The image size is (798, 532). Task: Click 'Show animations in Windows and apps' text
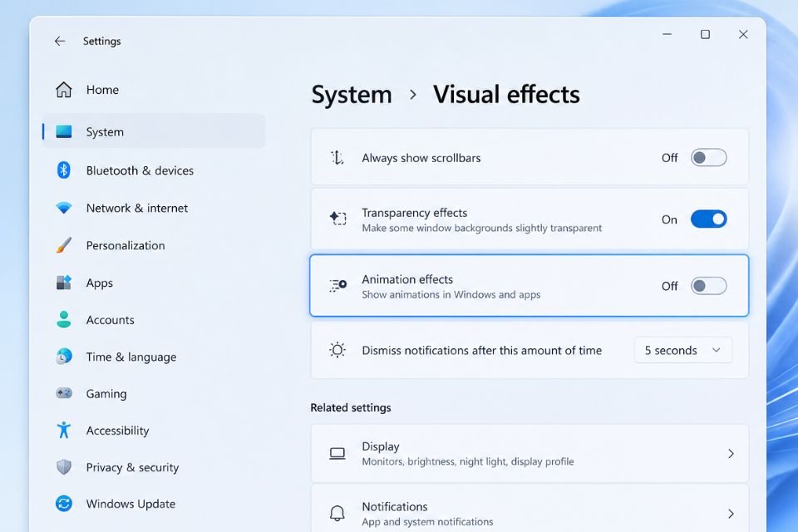point(451,295)
